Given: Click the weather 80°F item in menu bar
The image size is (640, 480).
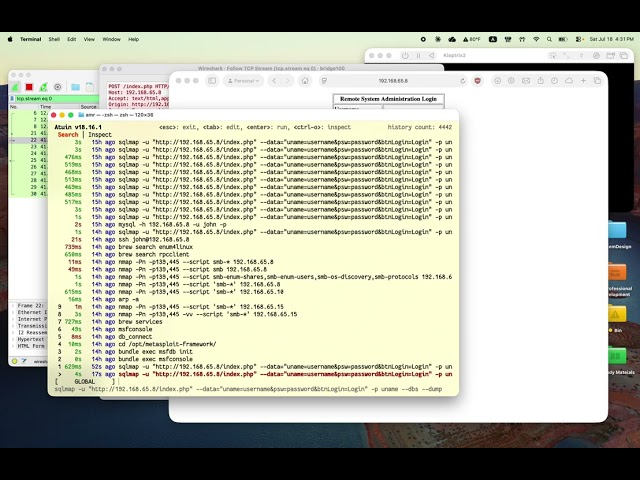Looking at the screenshot, I should [x=471, y=39].
